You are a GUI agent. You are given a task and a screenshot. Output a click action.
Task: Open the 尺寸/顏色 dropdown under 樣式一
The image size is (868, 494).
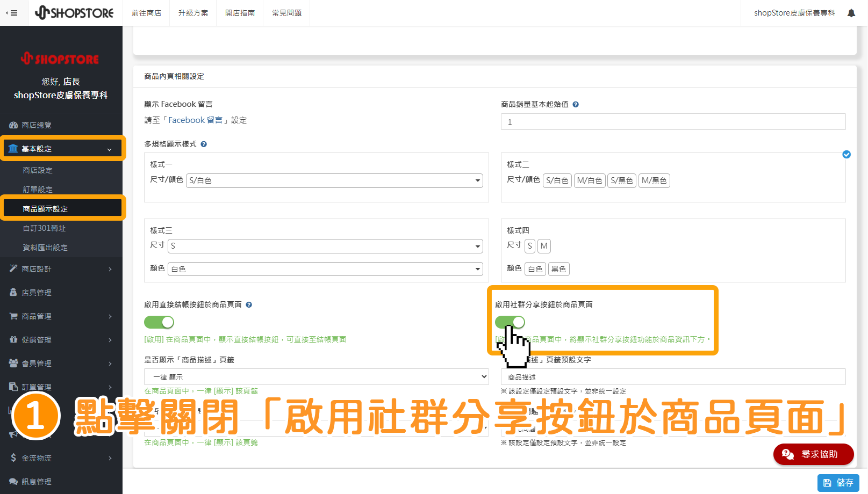tap(334, 180)
